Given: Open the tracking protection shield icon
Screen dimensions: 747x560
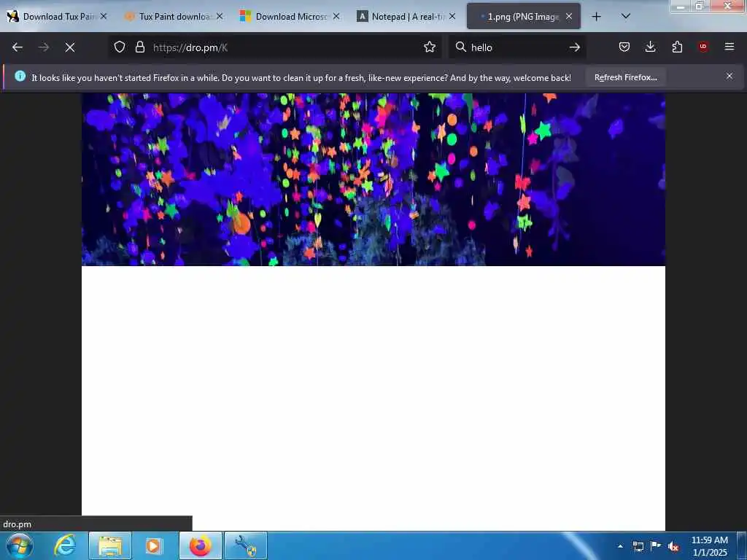Looking at the screenshot, I should click(120, 47).
